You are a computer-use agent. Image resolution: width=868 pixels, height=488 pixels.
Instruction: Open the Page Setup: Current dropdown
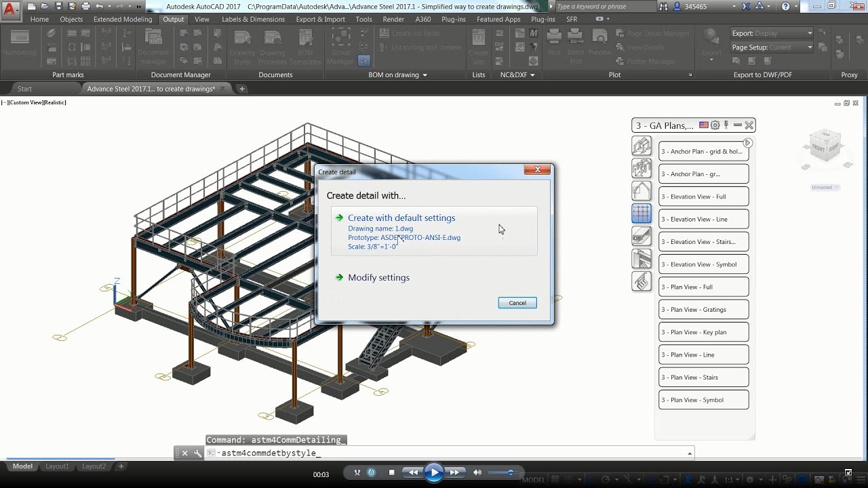click(810, 47)
